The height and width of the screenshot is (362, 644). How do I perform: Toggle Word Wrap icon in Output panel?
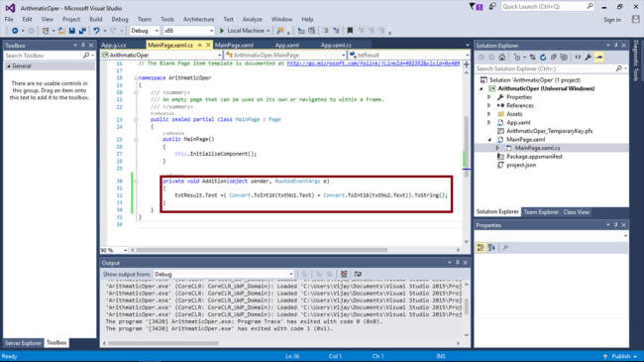(x=358, y=274)
